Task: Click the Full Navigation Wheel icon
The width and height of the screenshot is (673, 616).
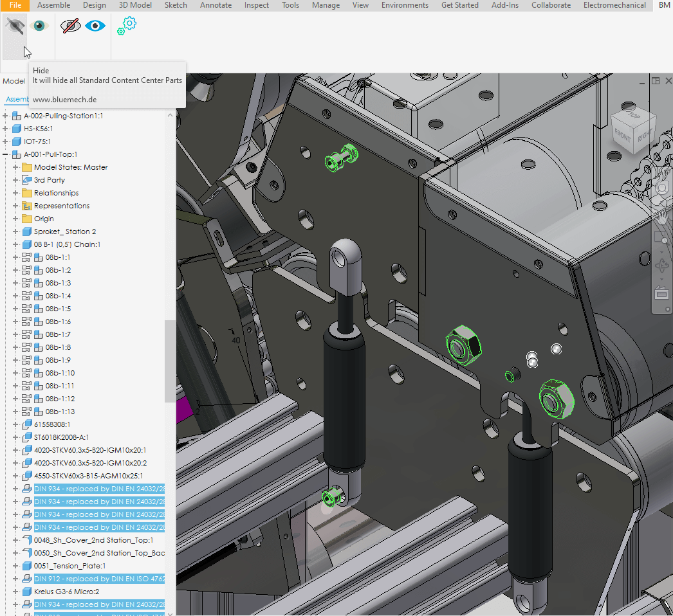Action: coord(661,188)
